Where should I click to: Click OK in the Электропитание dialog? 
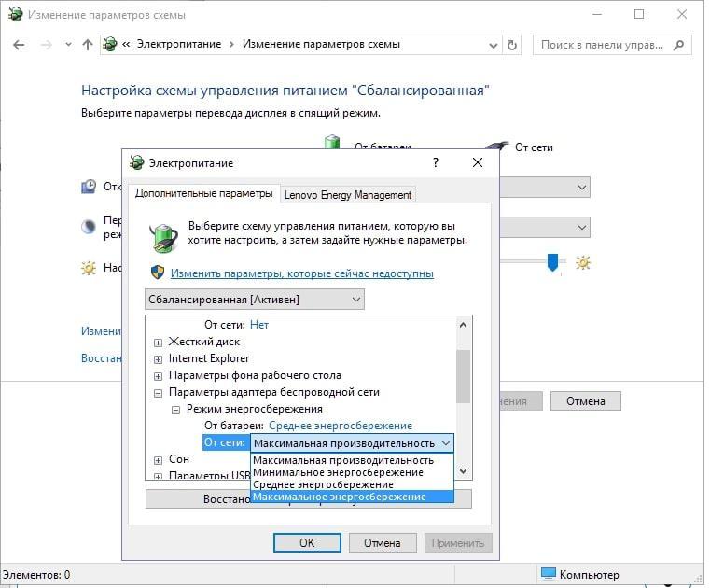point(307,542)
